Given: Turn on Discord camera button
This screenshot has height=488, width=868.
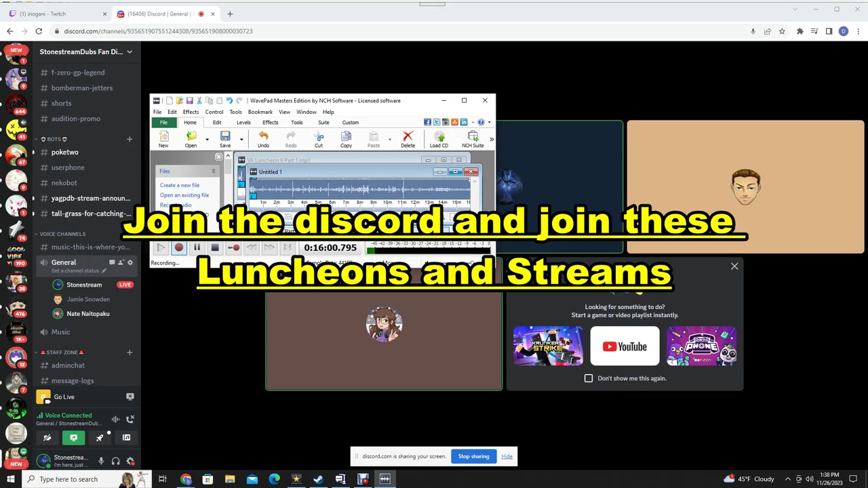Looking at the screenshot, I should pos(47,438).
